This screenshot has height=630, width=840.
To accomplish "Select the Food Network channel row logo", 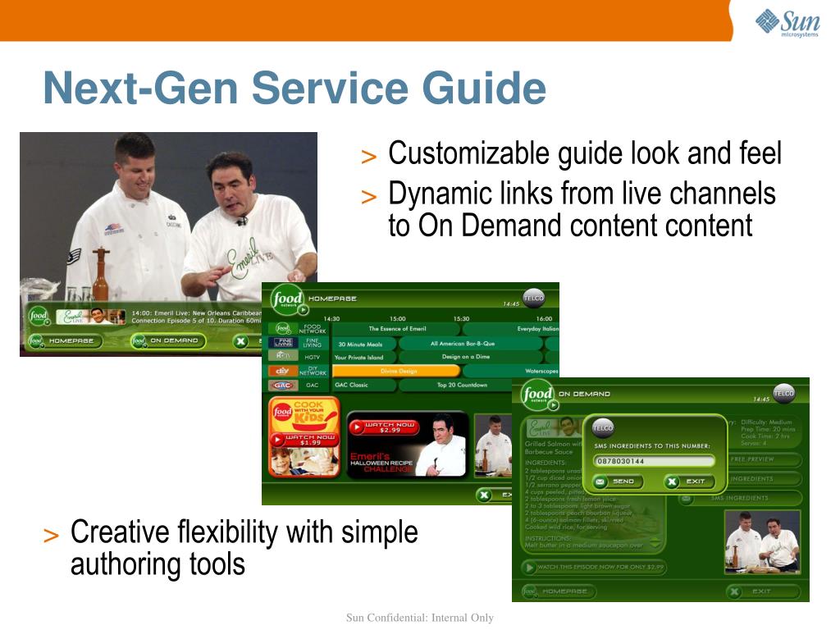I will (283, 328).
